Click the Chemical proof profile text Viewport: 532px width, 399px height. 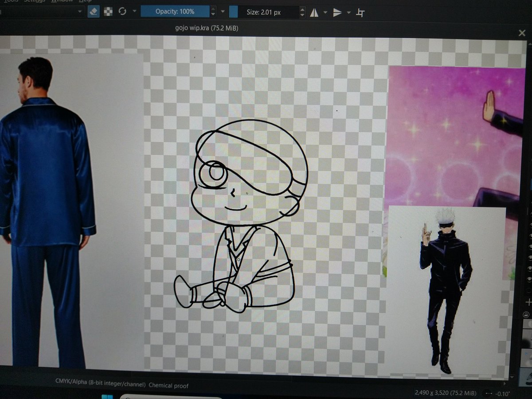click(x=168, y=385)
